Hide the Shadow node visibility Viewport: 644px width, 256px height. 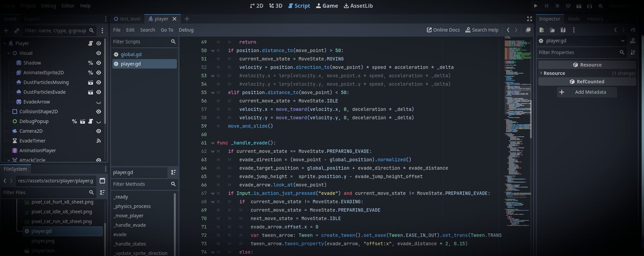pyautogui.click(x=98, y=63)
